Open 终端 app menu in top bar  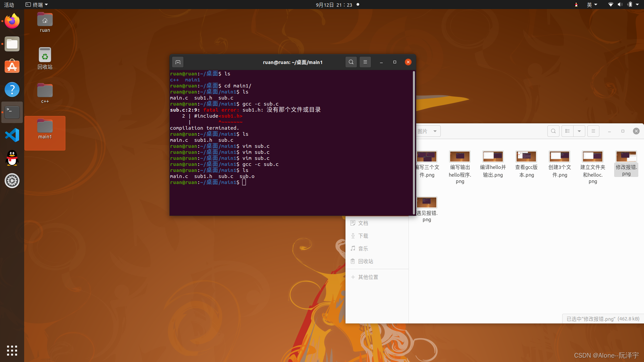[x=37, y=5]
